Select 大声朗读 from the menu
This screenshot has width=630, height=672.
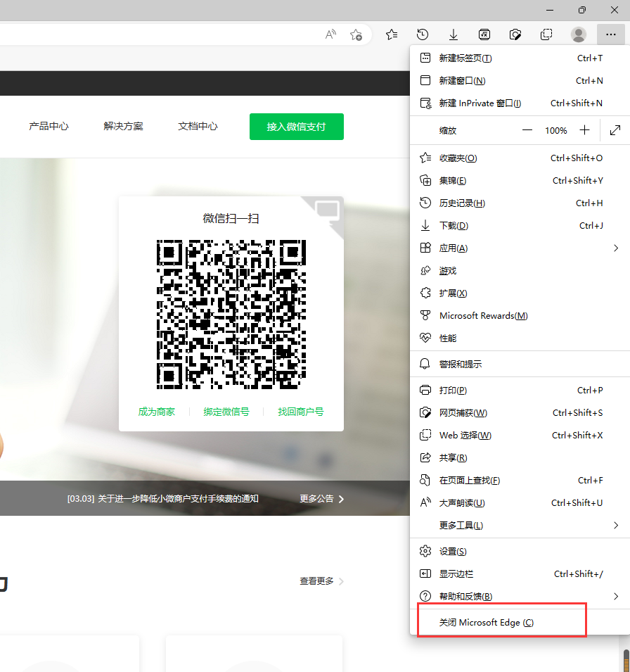(x=520, y=502)
